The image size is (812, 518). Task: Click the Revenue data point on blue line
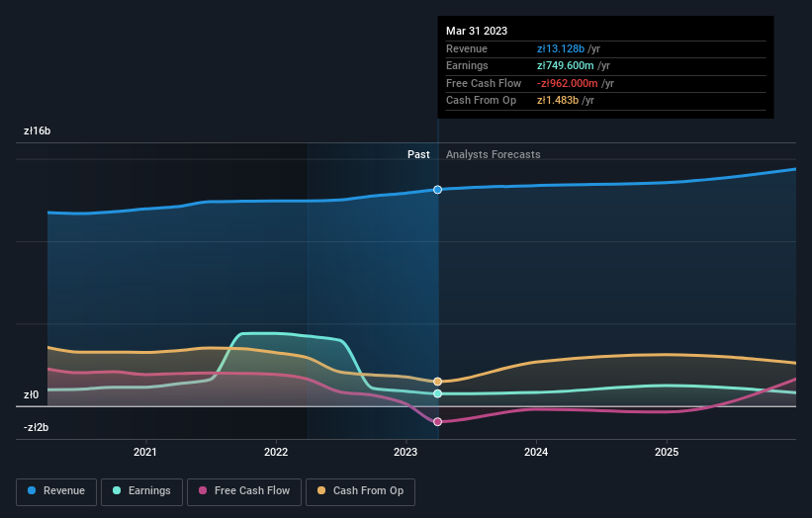tap(437, 190)
